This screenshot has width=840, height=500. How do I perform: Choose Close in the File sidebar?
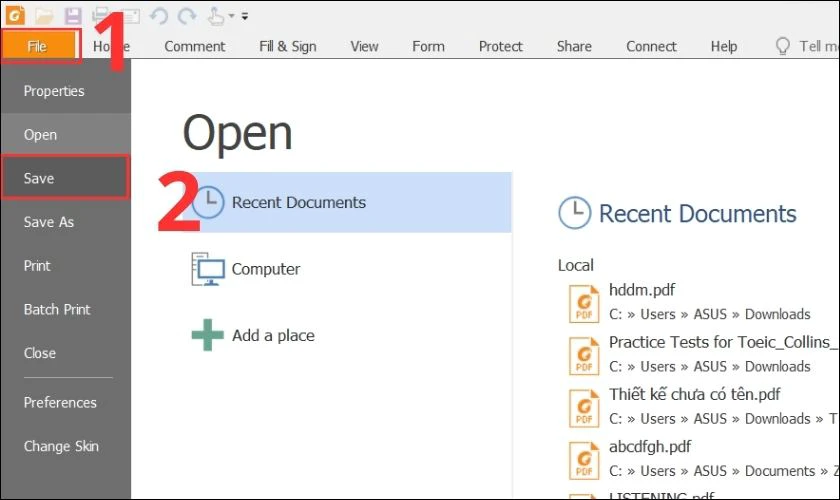click(x=65, y=353)
